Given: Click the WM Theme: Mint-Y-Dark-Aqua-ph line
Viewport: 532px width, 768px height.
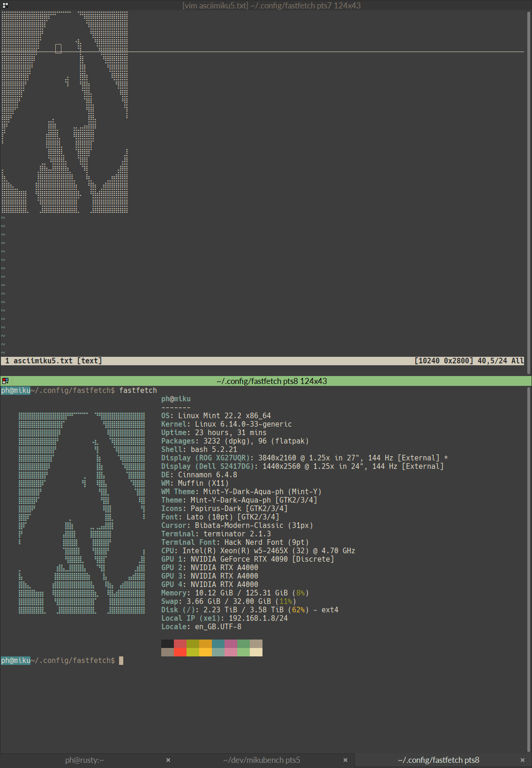Looking at the screenshot, I should coord(241,492).
